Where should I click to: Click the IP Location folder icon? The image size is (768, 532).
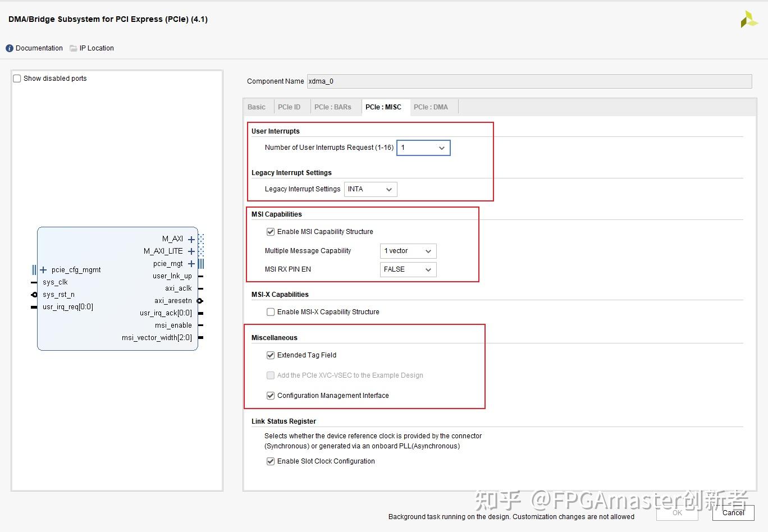[74, 48]
